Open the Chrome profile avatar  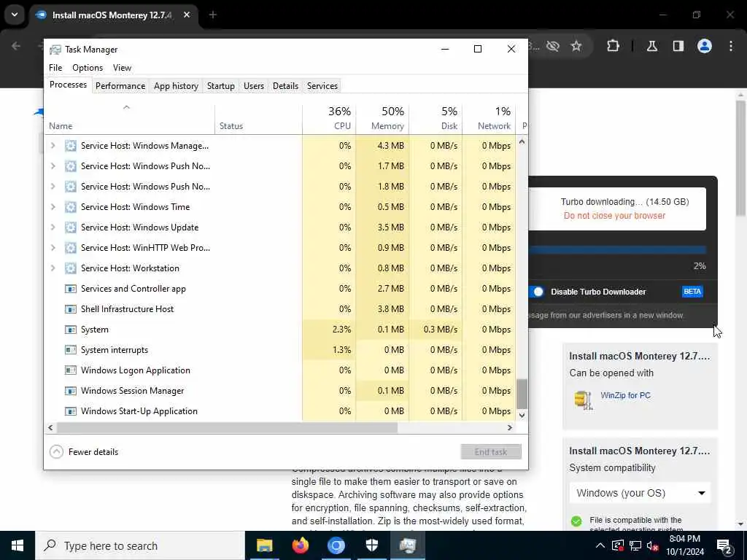[x=705, y=46]
